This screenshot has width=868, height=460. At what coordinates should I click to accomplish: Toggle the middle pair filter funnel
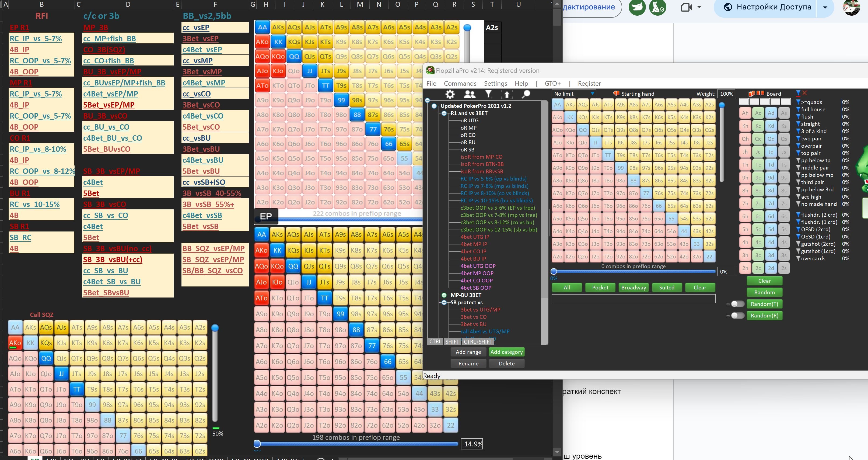point(798,168)
